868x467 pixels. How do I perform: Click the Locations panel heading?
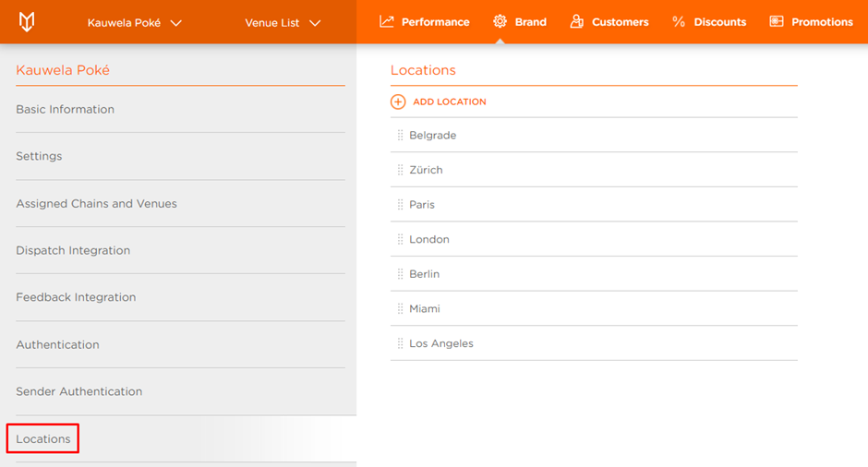[x=423, y=70]
